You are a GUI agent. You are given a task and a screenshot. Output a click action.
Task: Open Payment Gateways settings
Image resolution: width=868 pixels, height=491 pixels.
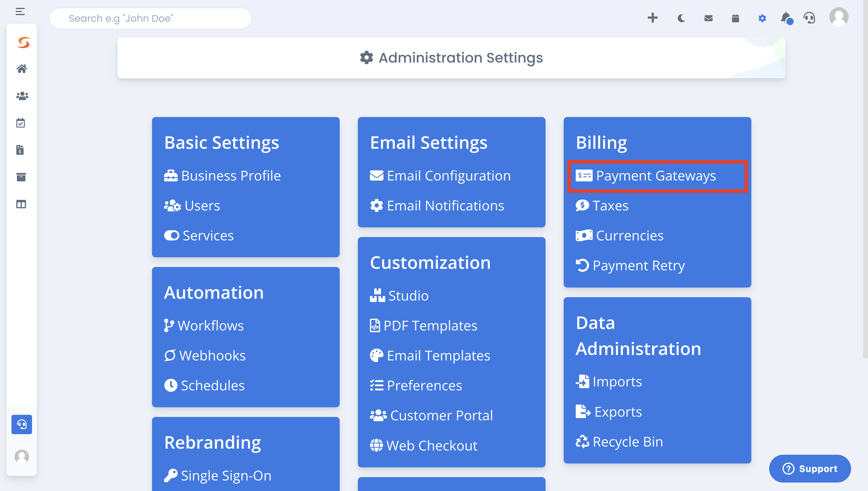(656, 176)
